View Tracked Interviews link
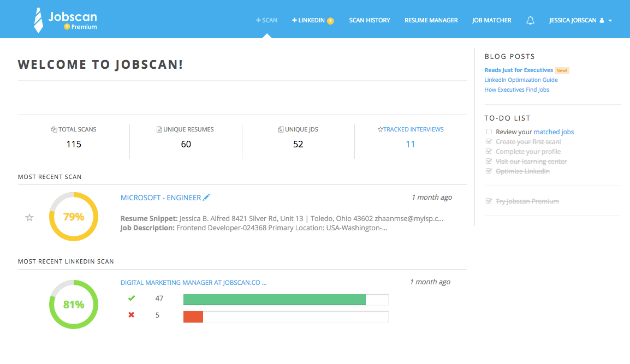The height and width of the screenshot is (364, 630). [413, 129]
